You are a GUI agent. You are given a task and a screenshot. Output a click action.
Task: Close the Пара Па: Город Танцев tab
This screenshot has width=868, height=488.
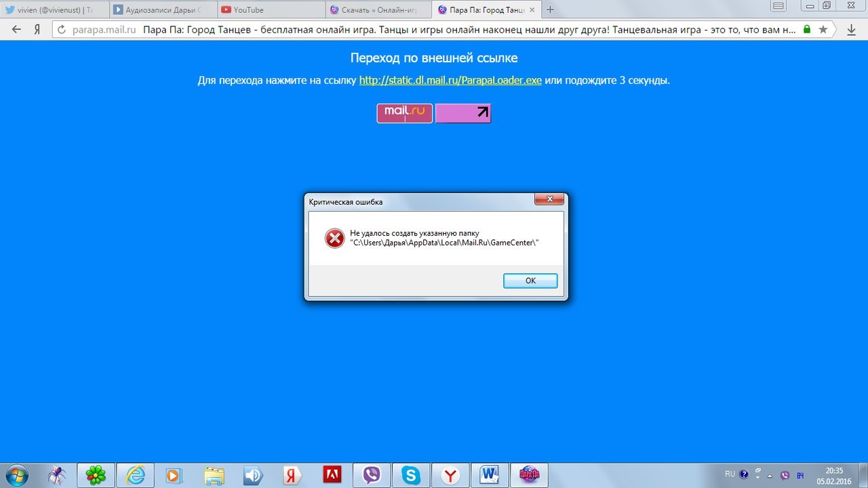click(x=533, y=10)
